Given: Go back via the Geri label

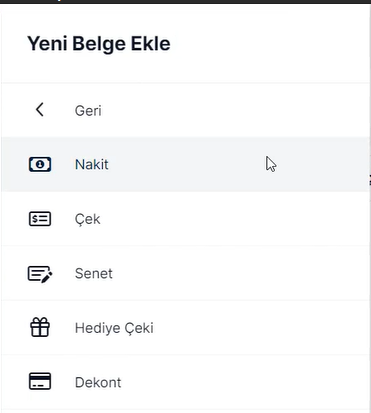Looking at the screenshot, I should (x=88, y=111).
